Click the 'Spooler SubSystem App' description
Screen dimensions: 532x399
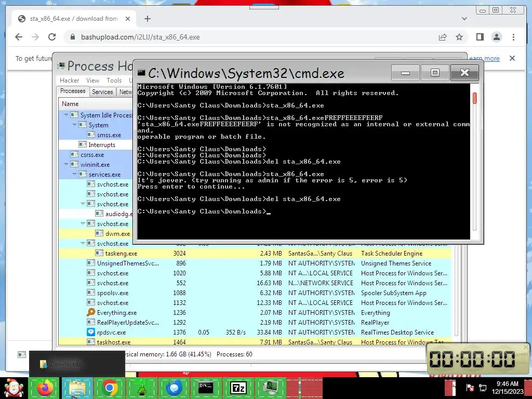point(394,293)
